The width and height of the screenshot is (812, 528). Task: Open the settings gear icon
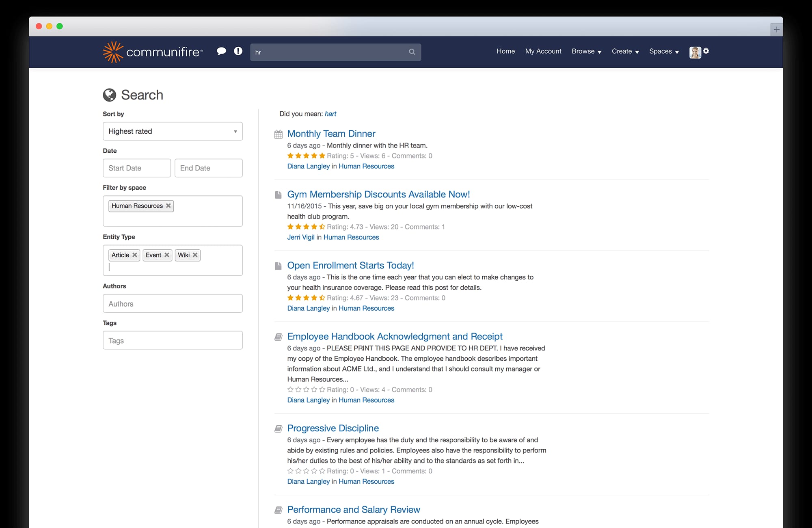tap(706, 51)
